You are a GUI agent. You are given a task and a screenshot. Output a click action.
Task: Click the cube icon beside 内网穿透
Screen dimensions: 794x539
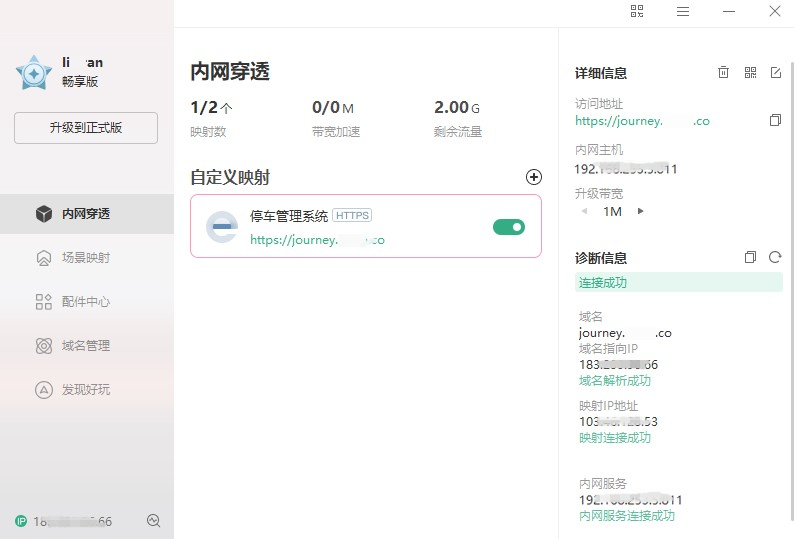coord(44,214)
